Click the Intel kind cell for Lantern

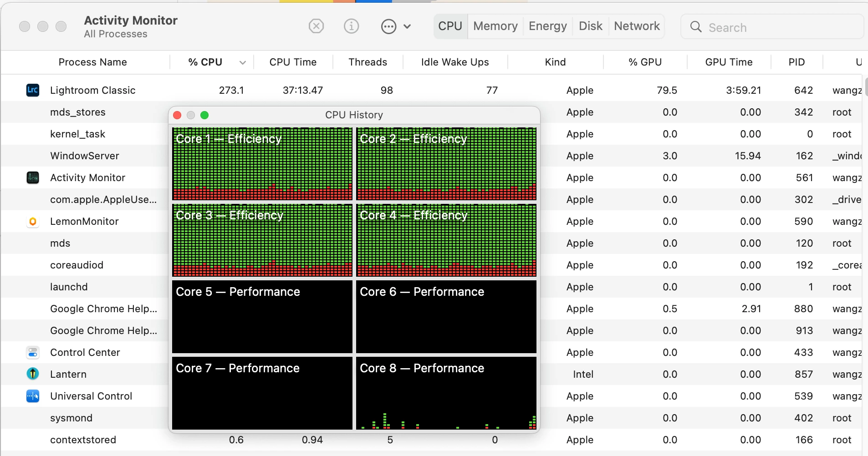click(x=583, y=374)
